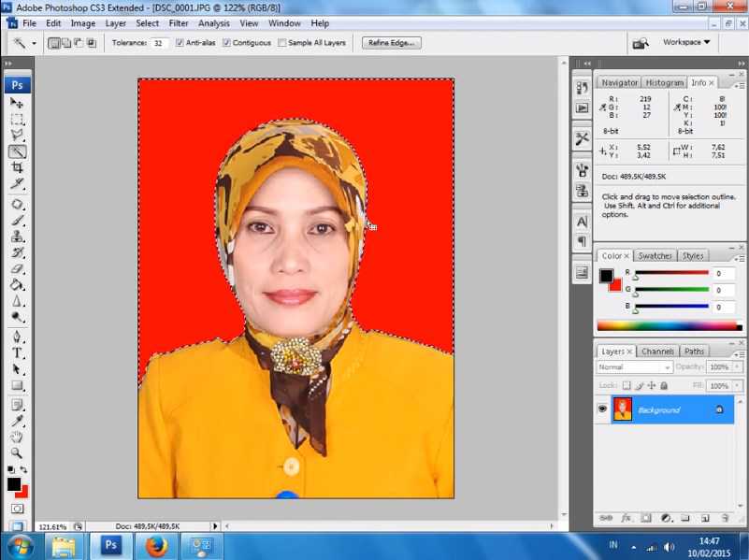The width and height of the screenshot is (749, 560).
Task: Swap foreground and background colors
Action: (x=23, y=469)
